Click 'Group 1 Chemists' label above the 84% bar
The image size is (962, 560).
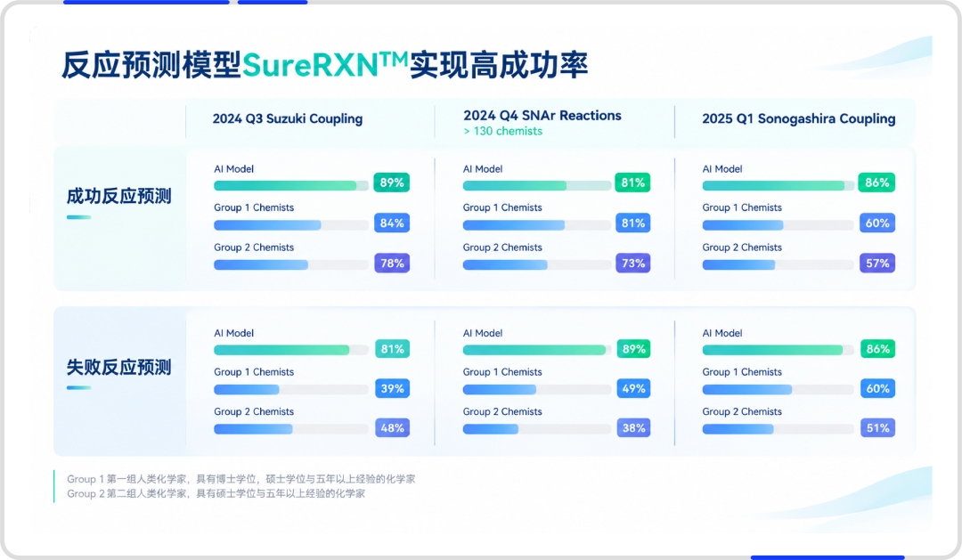[x=254, y=208]
